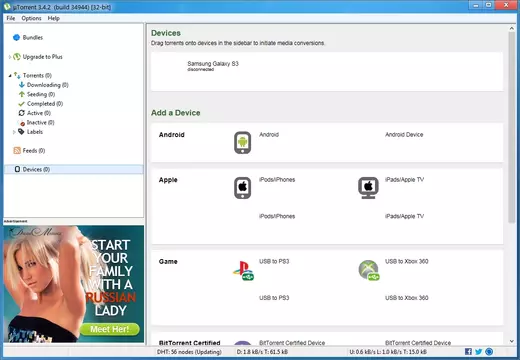This screenshot has width=520, height=360.
Task: Open the Twitter icon in status bar
Action: 478,351
